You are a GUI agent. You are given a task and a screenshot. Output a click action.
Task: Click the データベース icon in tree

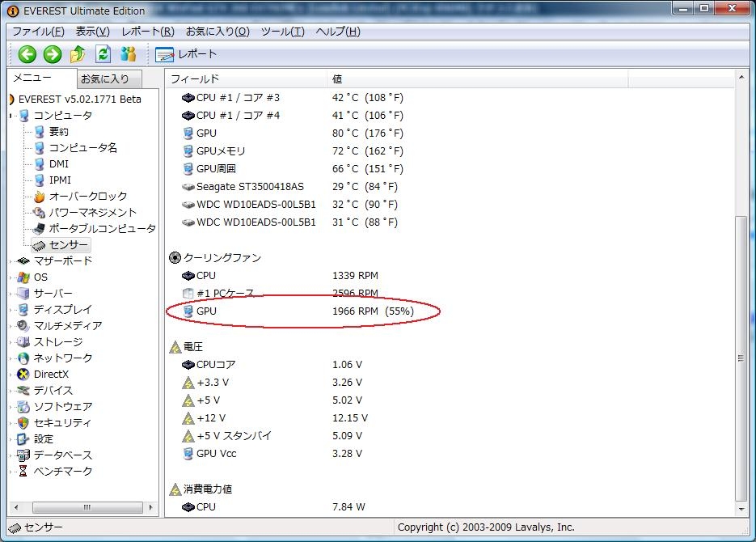pyautogui.click(x=23, y=455)
